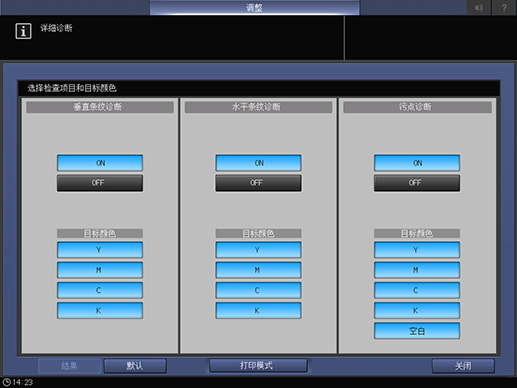Toggle K color for 垂直条纹诊断
The width and height of the screenshot is (517, 388).
(x=100, y=311)
